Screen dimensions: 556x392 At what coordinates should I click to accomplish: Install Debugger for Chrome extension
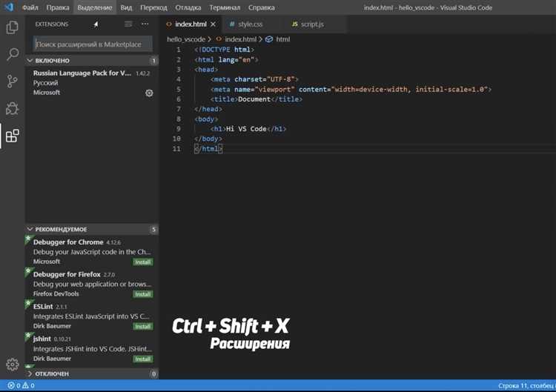coord(143,262)
